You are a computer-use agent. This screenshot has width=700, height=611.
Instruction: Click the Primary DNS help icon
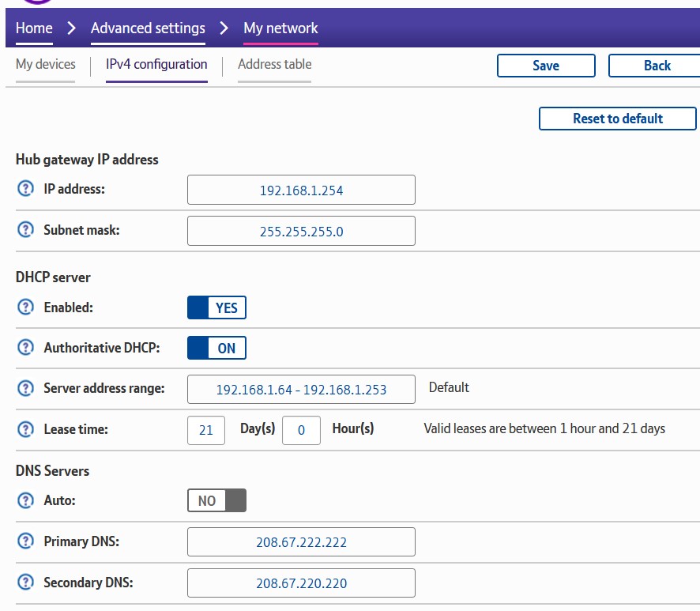pos(26,541)
